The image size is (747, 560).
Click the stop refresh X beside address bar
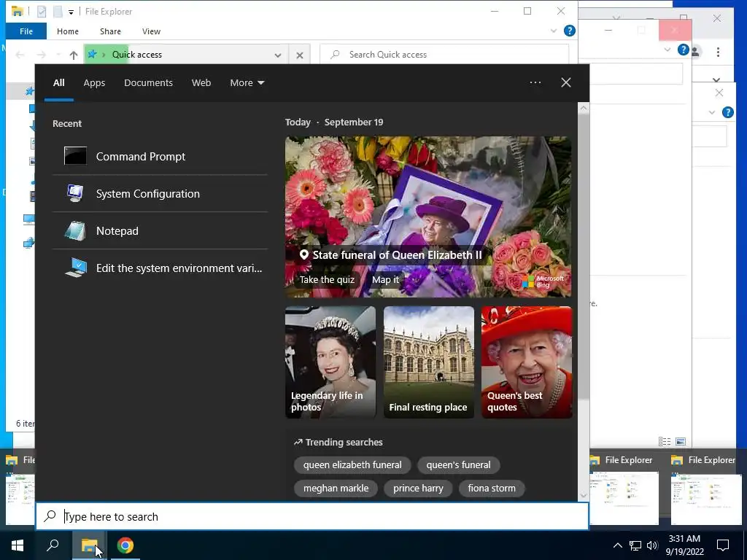(300, 55)
